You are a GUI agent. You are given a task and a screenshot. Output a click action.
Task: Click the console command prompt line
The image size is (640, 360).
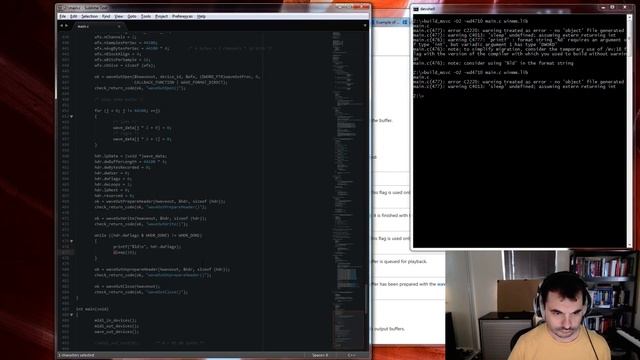[x=419, y=96]
